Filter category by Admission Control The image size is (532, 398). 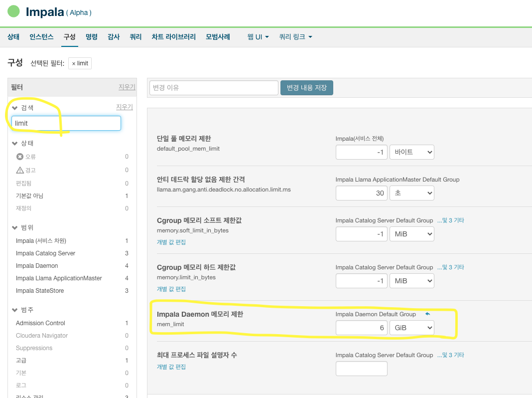[x=40, y=323]
